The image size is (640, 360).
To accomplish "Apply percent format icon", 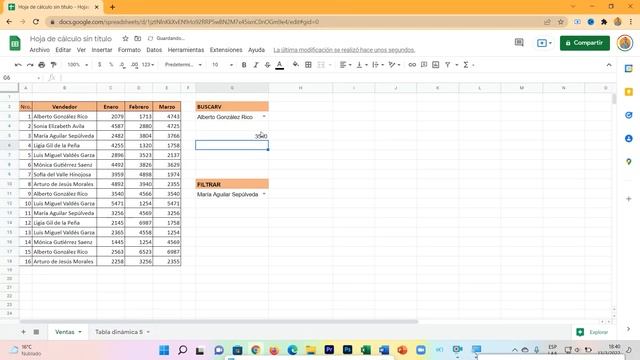I will pyautogui.click(x=111, y=65).
